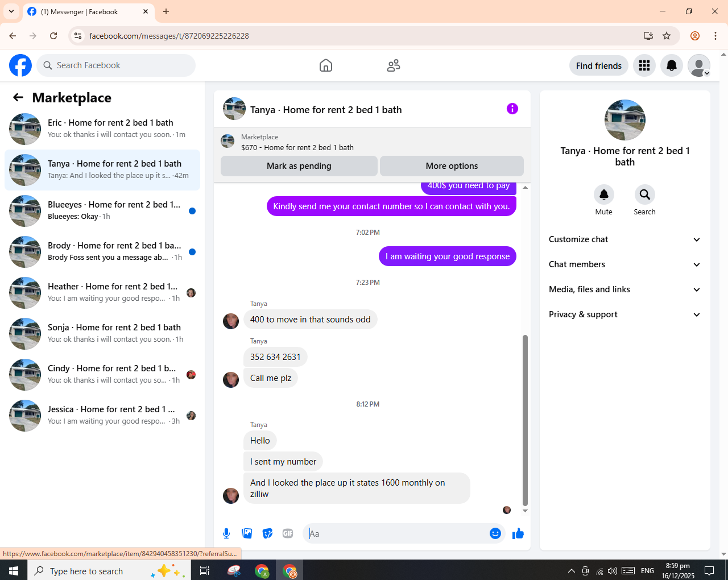Record a voice clip with microphone icon
This screenshot has width=728, height=580.
pos(226,533)
